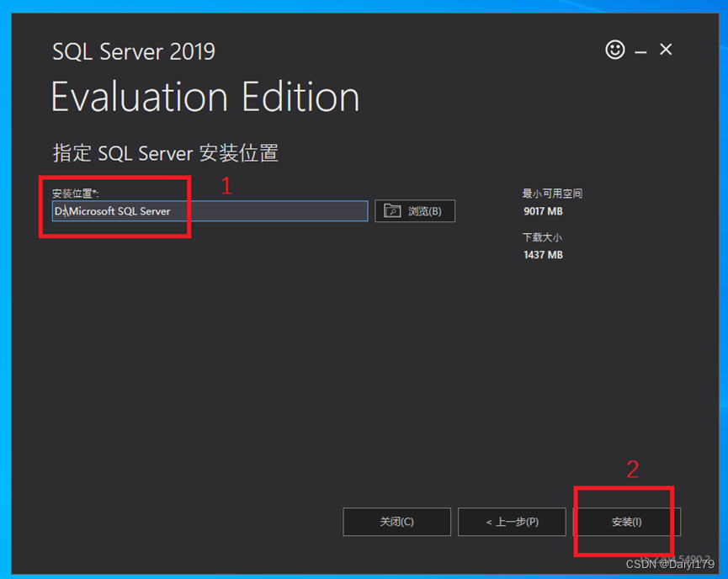This screenshot has width=728, height=579.
Task: Click the 下载大小 label
Action: click(x=542, y=237)
